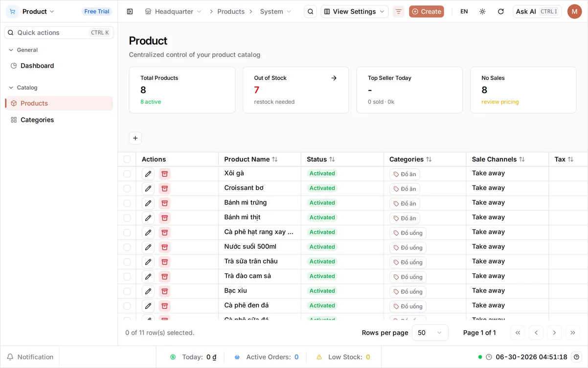Viewport: 588px width, 368px height.
Task: Click the edit pencil for Xôi gà
Action: (148, 174)
